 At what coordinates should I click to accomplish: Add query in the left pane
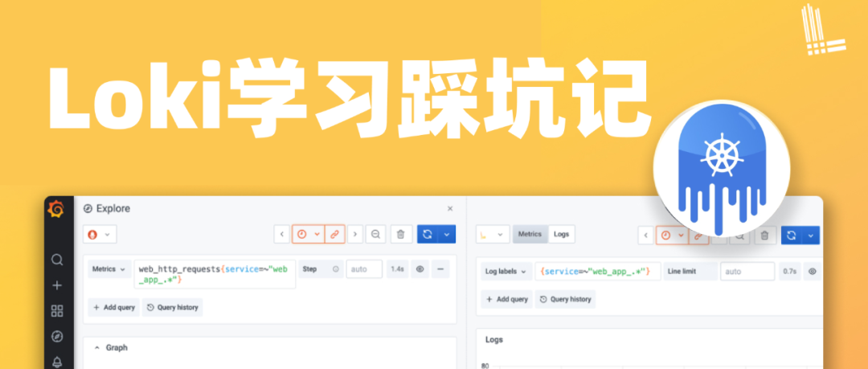point(113,307)
